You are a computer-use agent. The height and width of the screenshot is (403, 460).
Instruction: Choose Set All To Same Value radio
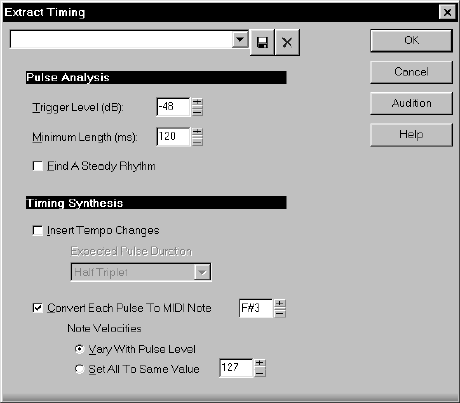[x=79, y=369]
